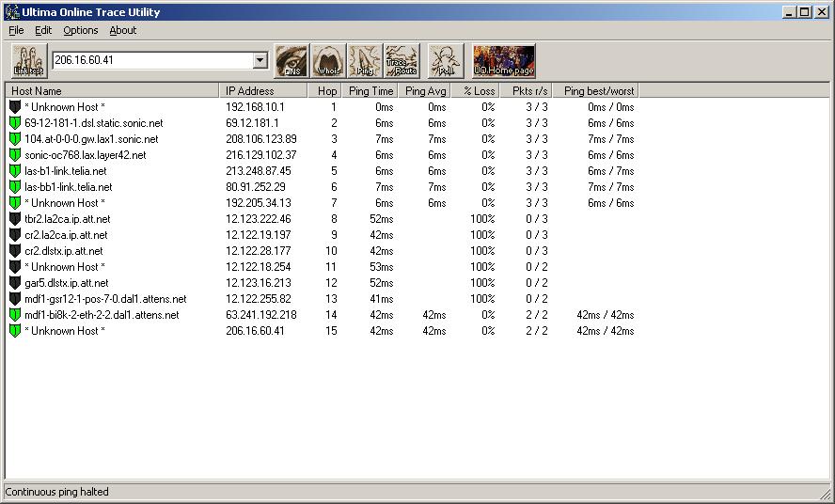
Task: Click IP address 69.12.181.1
Action: point(252,123)
